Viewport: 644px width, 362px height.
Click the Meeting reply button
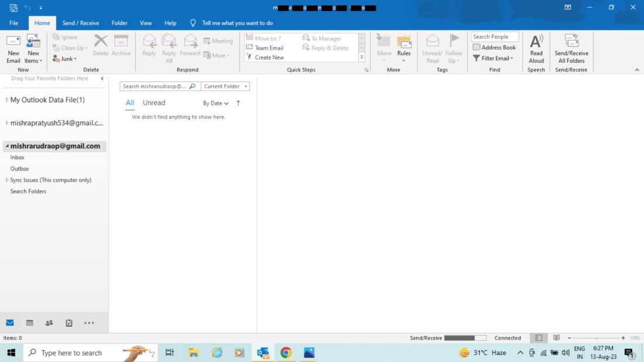coord(218,40)
